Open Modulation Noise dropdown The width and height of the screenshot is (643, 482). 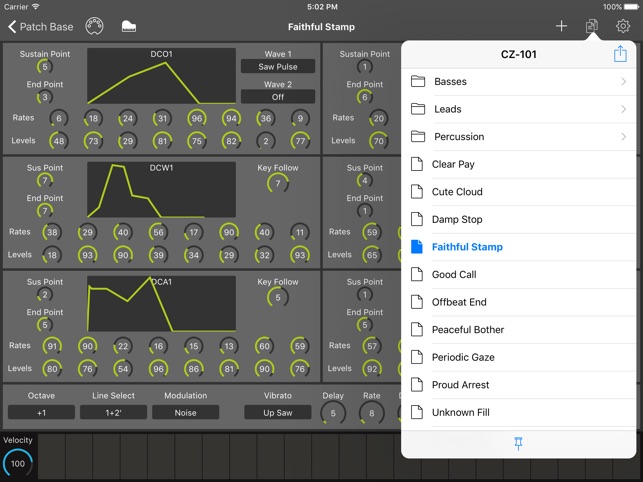[x=185, y=412]
